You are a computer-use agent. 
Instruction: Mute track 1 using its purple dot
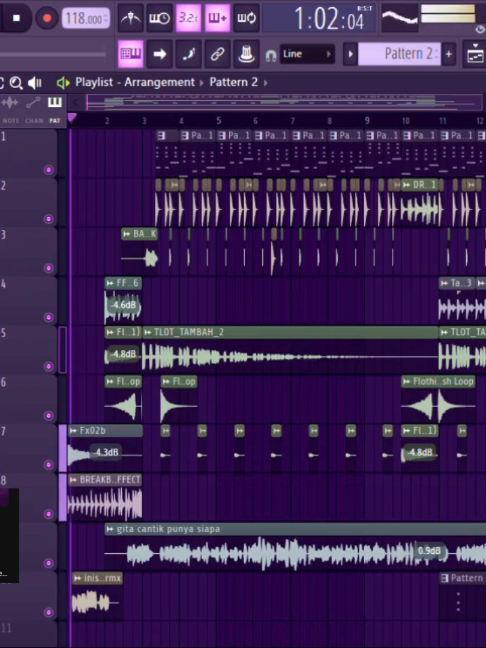(49, 170)
